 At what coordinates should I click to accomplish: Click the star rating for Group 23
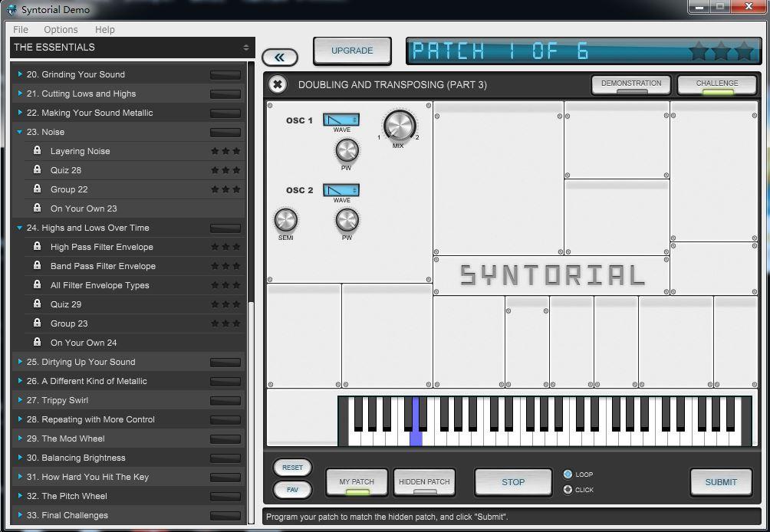coord(225,323)
